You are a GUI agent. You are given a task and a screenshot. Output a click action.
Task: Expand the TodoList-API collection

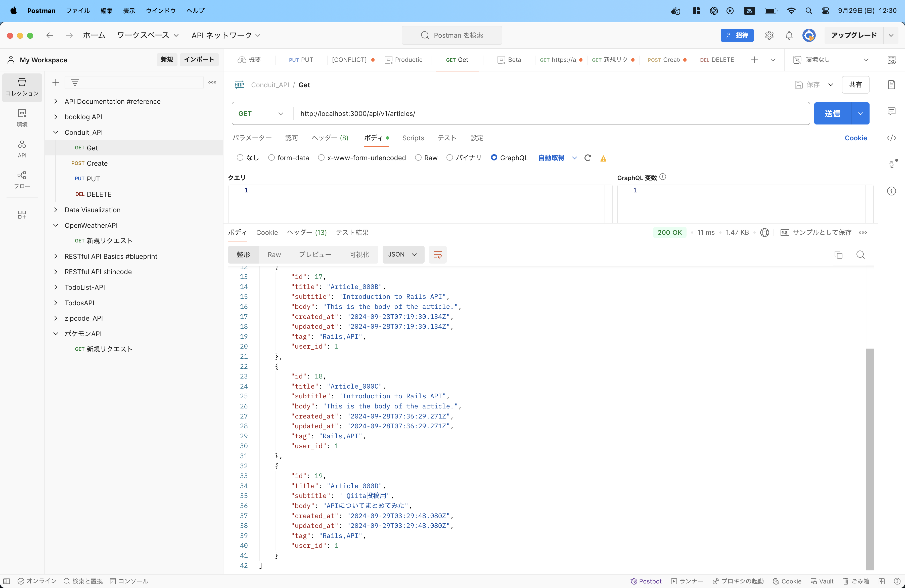coord(56,287)
